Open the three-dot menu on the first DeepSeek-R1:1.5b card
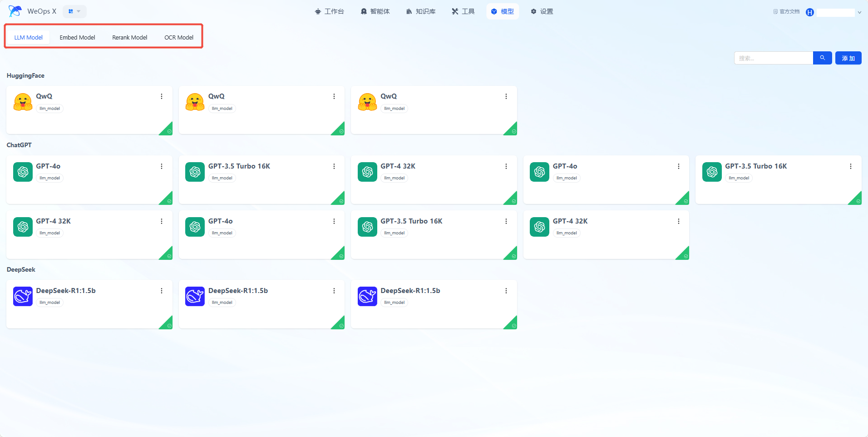This screenshot has width=868, height=437. (x=162, y=291)
